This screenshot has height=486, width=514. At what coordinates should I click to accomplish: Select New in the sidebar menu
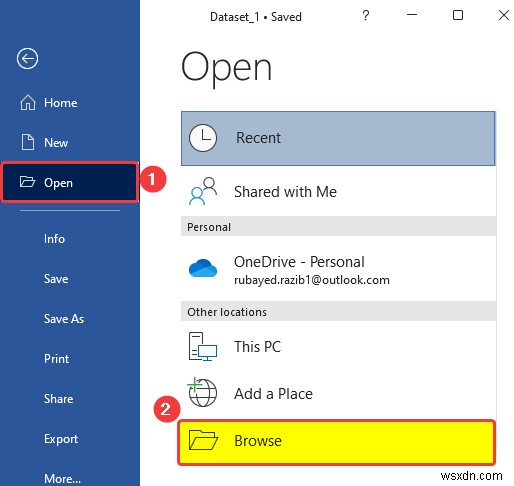coord(56,143)
